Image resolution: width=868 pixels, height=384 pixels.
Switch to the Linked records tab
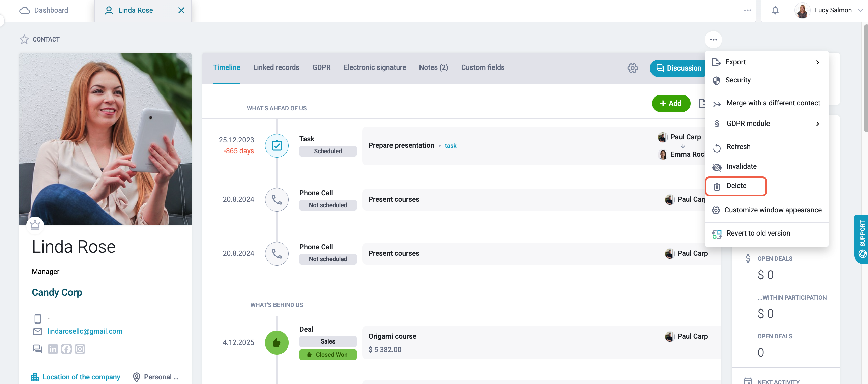pyautogui.click(x=276, y=67)
